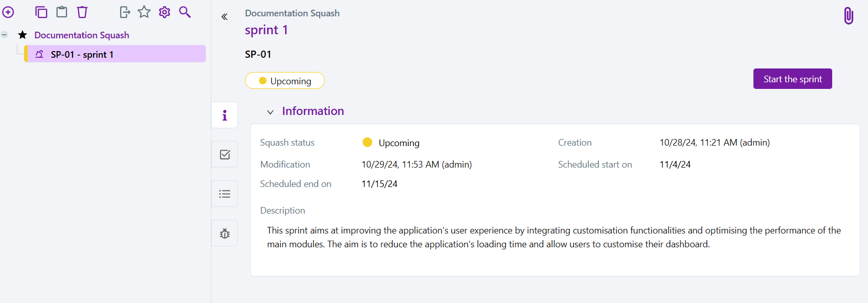Click the search magnifier icon
This screenshot has height=303, width=868.
185,12
